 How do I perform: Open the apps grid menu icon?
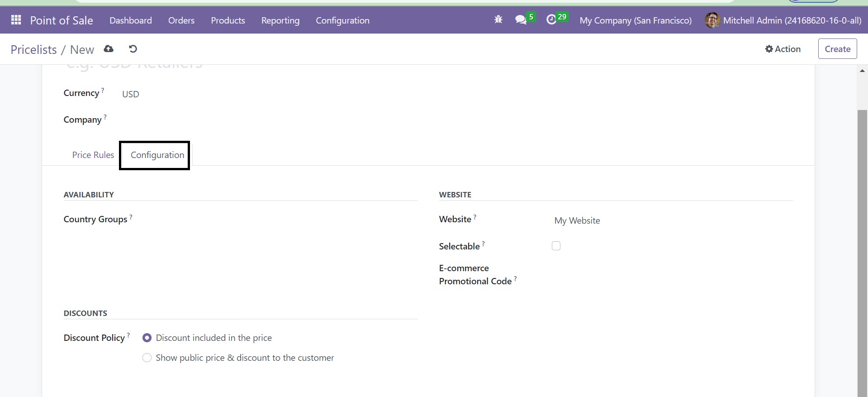16,20
